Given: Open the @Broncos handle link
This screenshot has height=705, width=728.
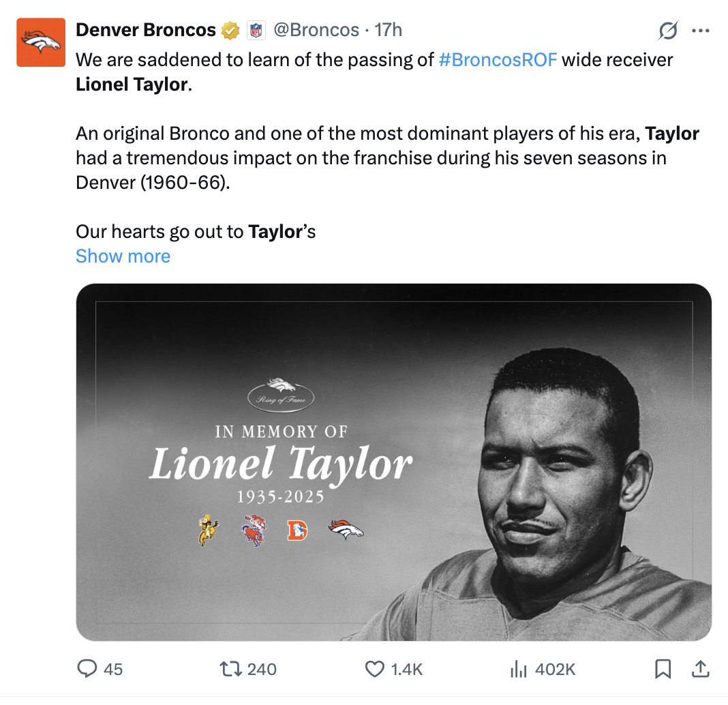Looking at the screenshot, I should (316, 31).
